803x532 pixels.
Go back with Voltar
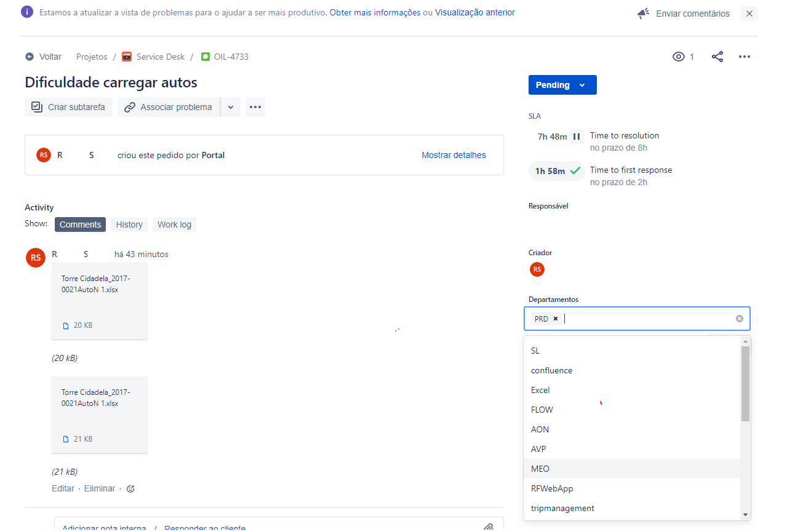click(x=44, y=57)
